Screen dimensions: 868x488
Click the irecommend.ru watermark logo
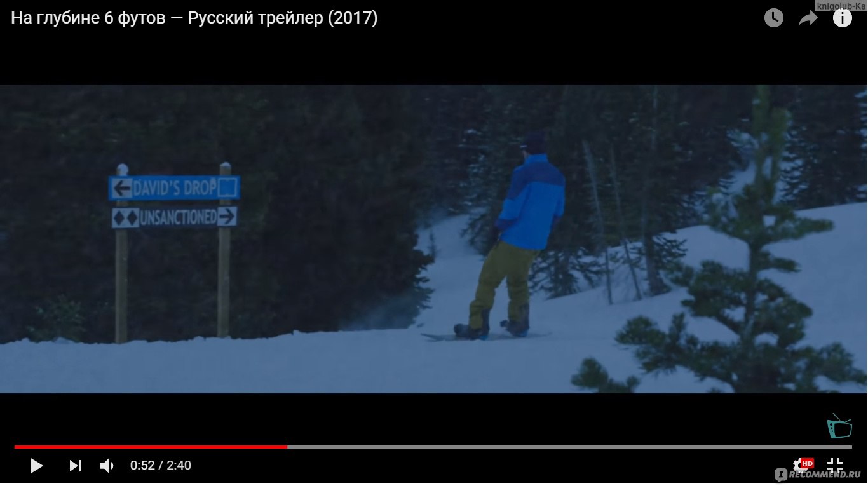(x=817, y=475)
